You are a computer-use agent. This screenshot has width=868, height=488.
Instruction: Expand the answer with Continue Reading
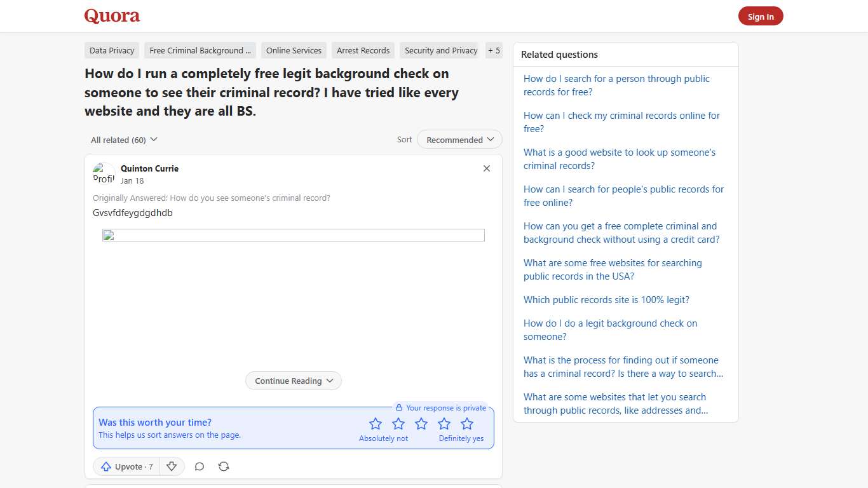pyautogui.click(x=293, y=381)
